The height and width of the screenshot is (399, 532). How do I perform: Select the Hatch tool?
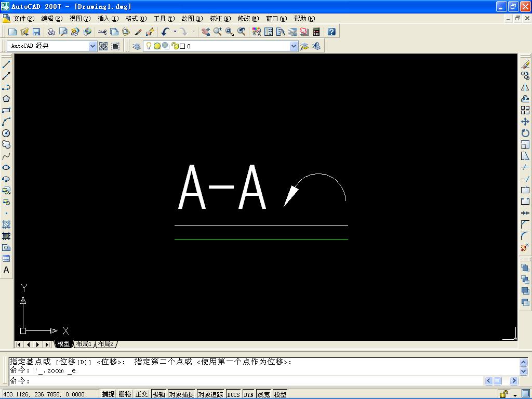6,224
